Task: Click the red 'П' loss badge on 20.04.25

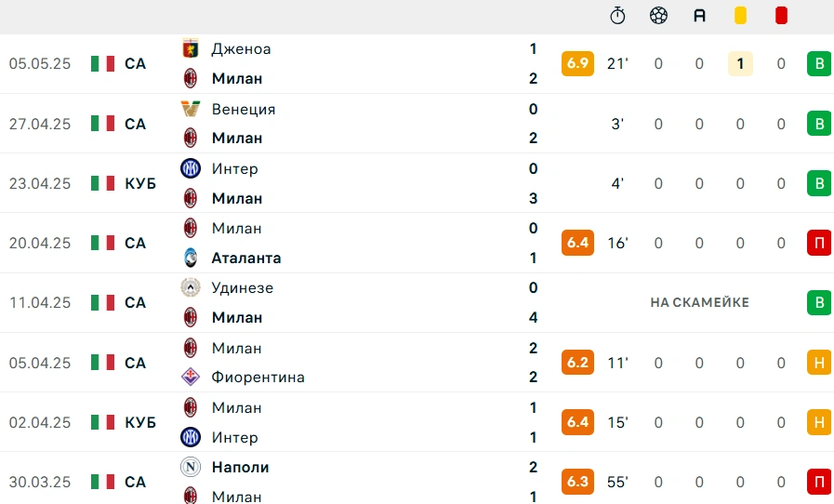Action: [819, 243]
